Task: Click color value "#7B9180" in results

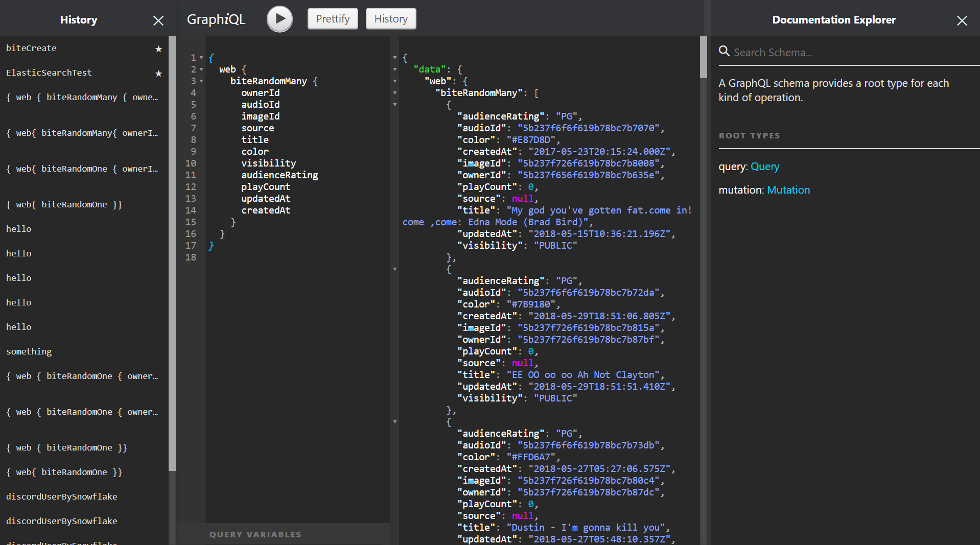Action: click(531, 304)
